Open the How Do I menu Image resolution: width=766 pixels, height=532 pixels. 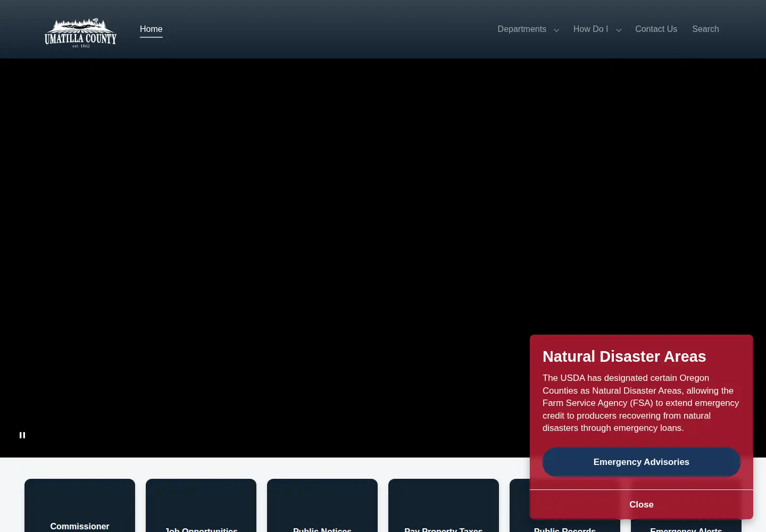pyautogui.click(x=590, y=29)
